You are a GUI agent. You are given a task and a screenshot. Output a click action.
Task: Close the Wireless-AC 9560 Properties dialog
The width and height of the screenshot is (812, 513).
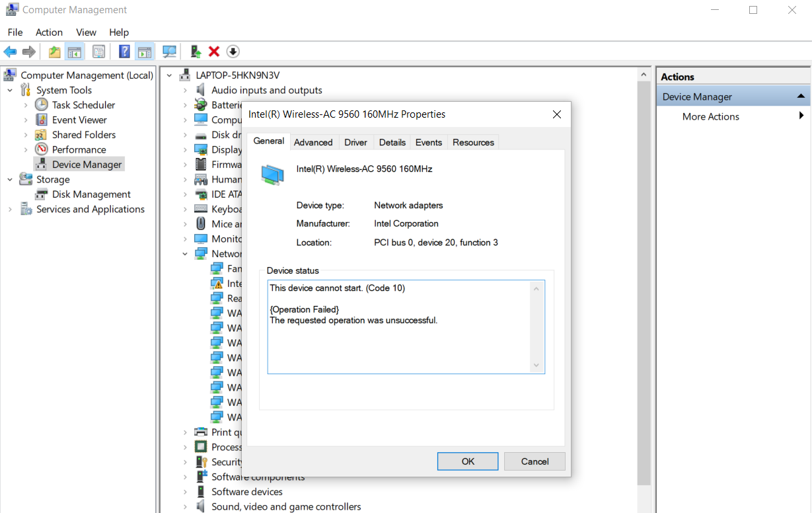(556, 114)
